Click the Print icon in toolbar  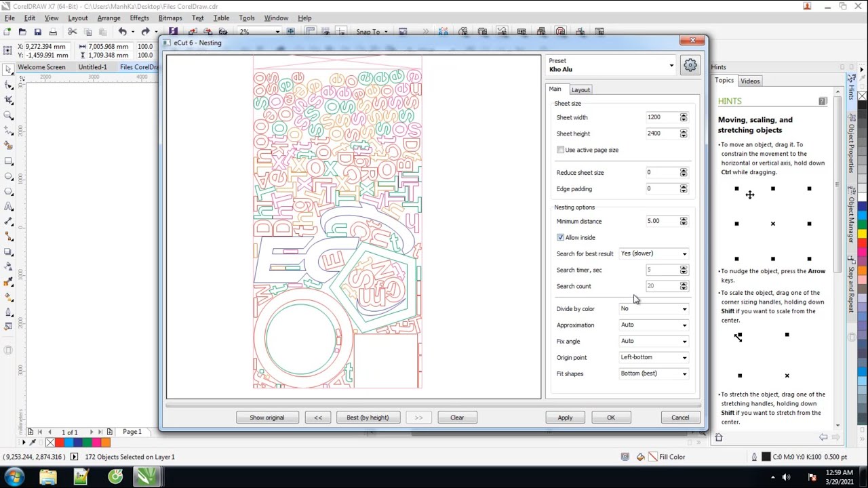click(53, 32)
